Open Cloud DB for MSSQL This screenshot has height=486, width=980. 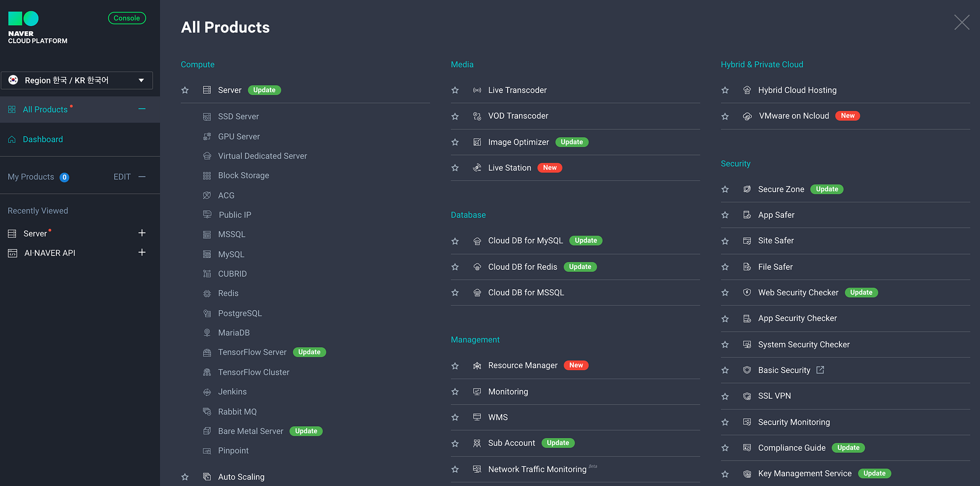point(526,293)
